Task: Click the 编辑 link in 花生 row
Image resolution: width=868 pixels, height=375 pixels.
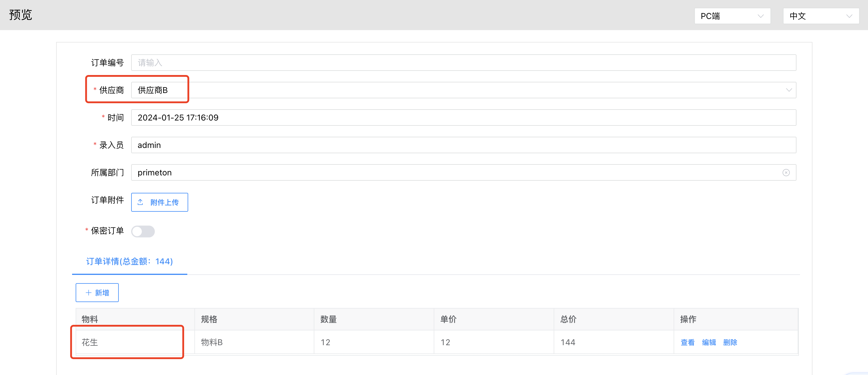Action: 709,342
